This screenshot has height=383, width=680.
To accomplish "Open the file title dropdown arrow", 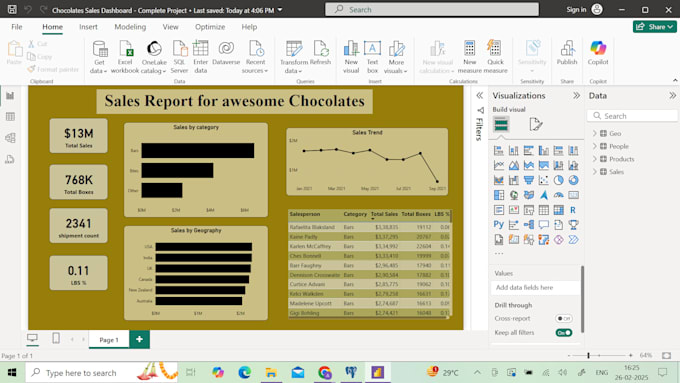I will pyautogui.click(x=280, y=10).
